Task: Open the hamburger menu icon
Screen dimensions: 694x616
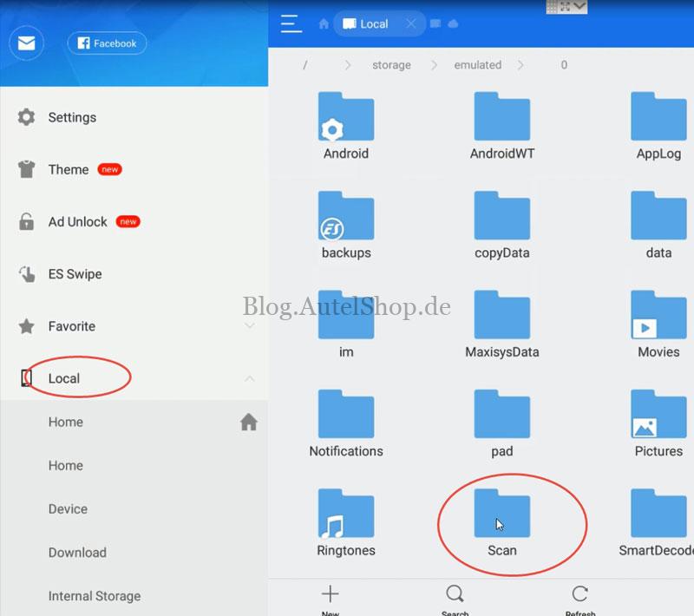Action: pyautogui.click(x=291, y=23)
